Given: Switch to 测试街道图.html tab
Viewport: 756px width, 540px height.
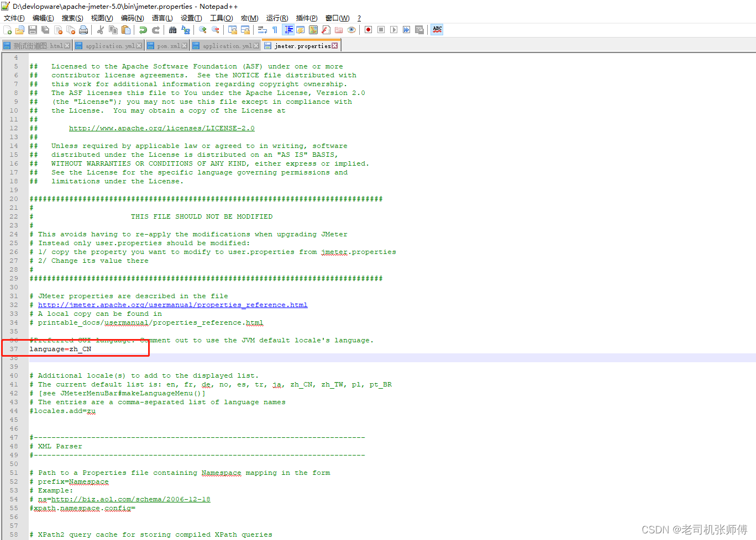Looking at the screenshot, I should pyautogui.click(x=36, y=46).
